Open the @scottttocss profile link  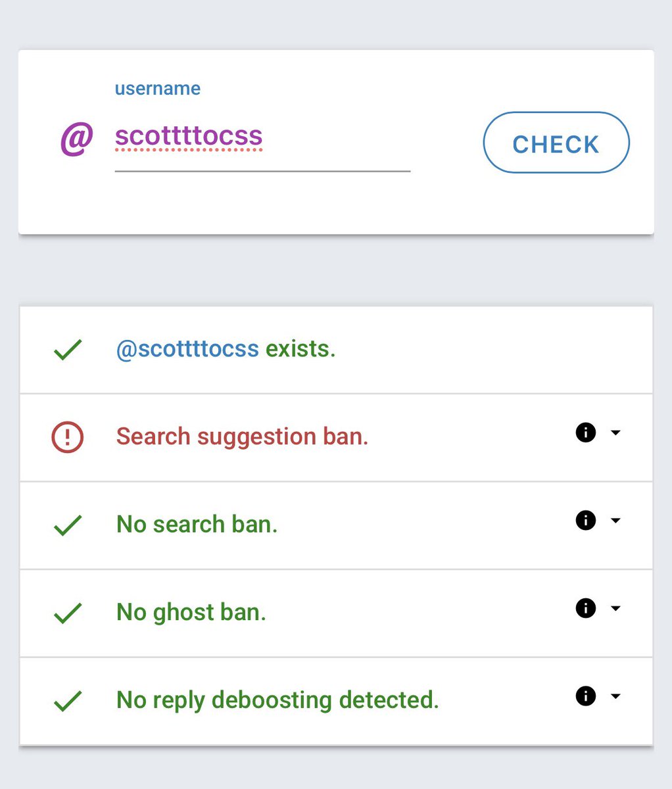coord(187,348)
